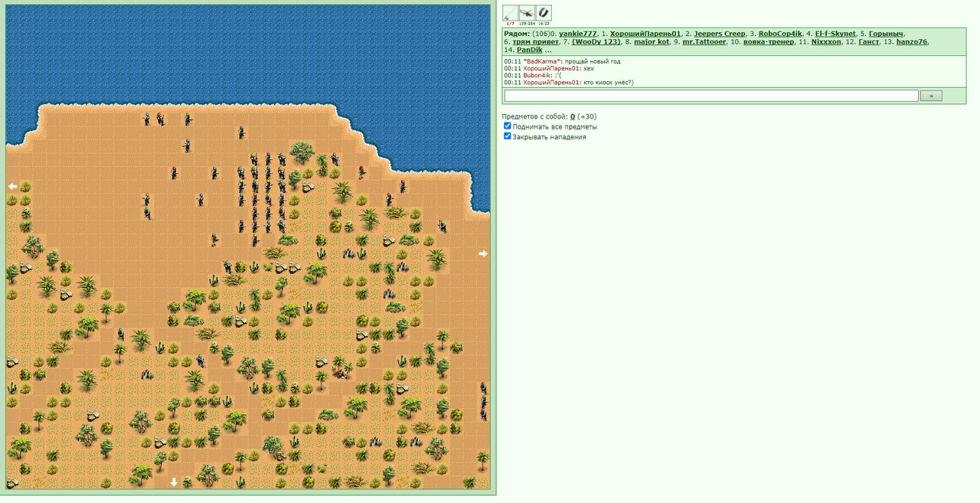
Task: Open player yankie777 from the nearby list
Action: coord(578,34)
